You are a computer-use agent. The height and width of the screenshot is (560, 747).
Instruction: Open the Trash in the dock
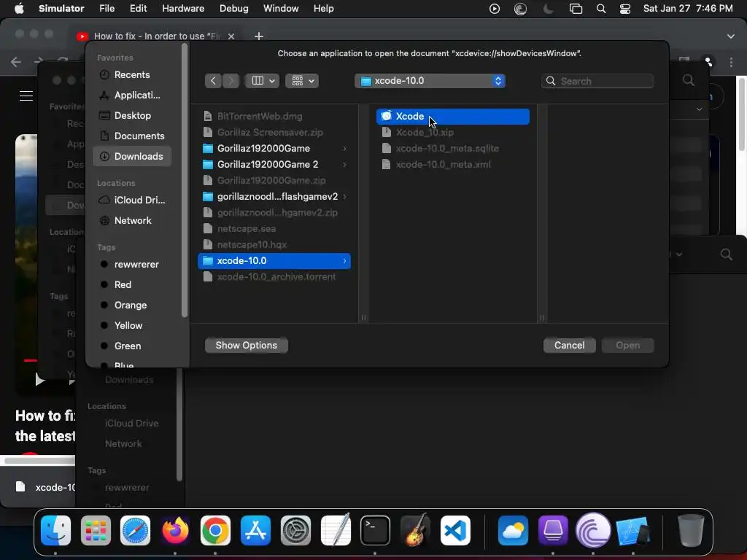click(x=691, y=531)
